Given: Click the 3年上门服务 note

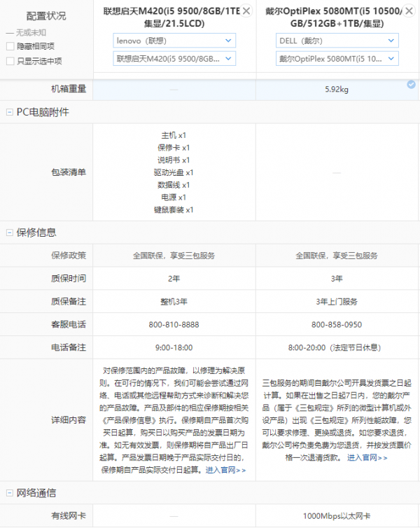Looking at the screenshot, I should pyautogui.click(x=337, y=301).
